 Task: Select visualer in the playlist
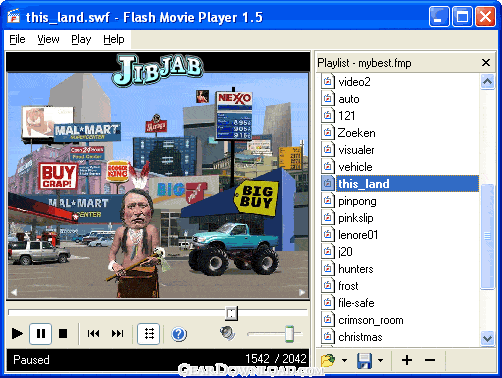pyautogui.click(x=399, y=150)
